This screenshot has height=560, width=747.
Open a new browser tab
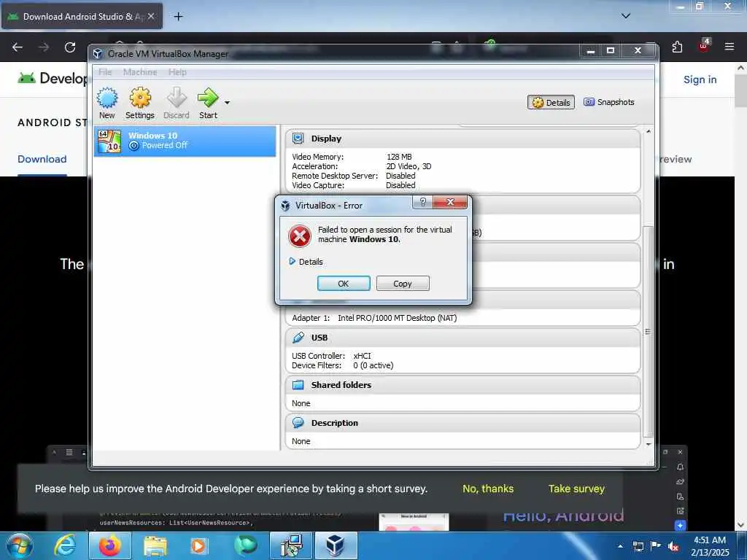pos(178,17)
